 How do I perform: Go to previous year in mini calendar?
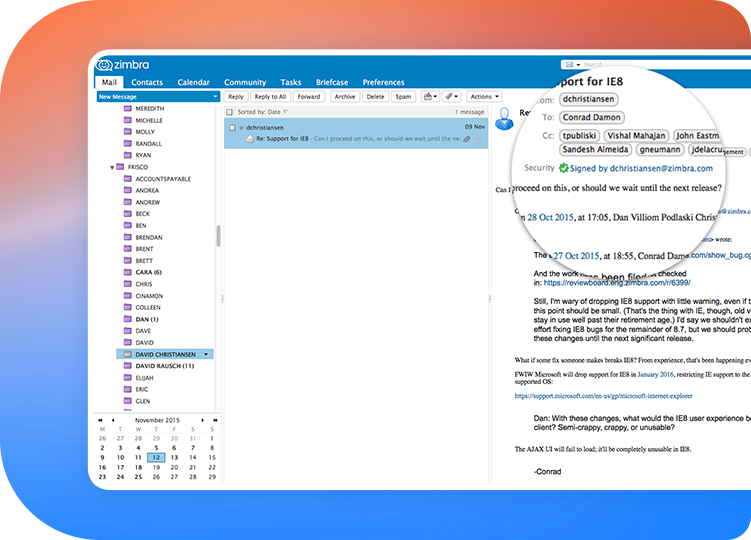(x=100, y=420)
